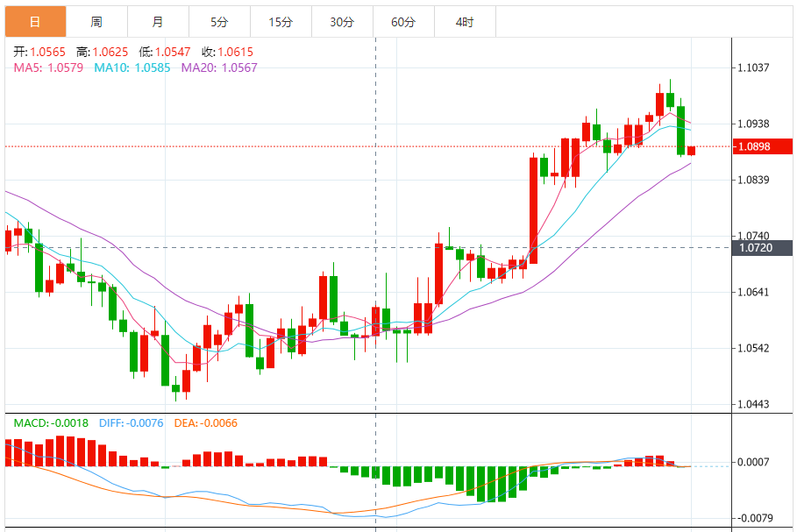
Task: Click the gray 1.0720 crosshair price label
Action: pos(762,248)
